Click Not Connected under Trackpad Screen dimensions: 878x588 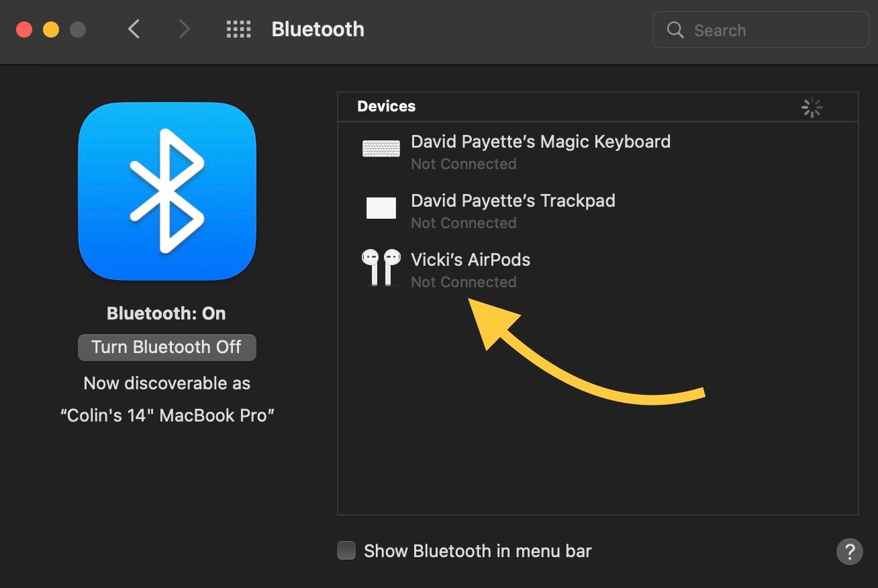464,223
